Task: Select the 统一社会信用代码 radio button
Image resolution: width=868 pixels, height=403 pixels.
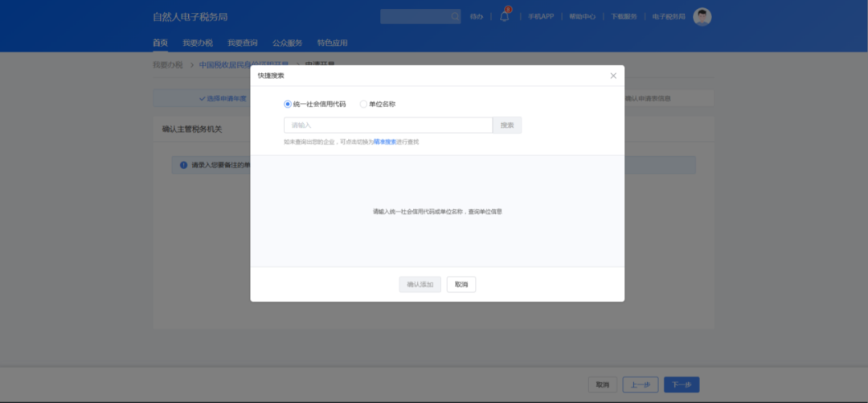Action: pyautogui.click(x=288, y=104)
